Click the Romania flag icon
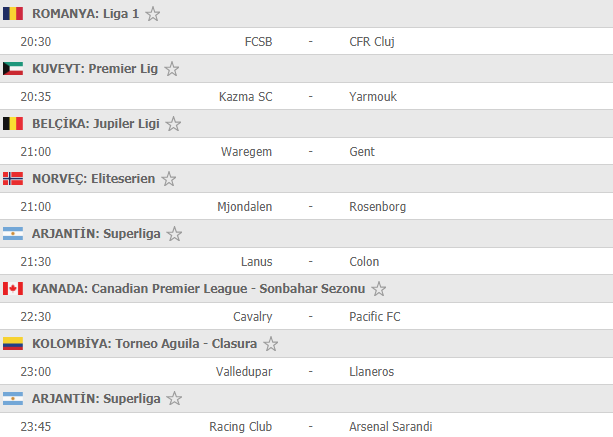 [x=13, y=14]
